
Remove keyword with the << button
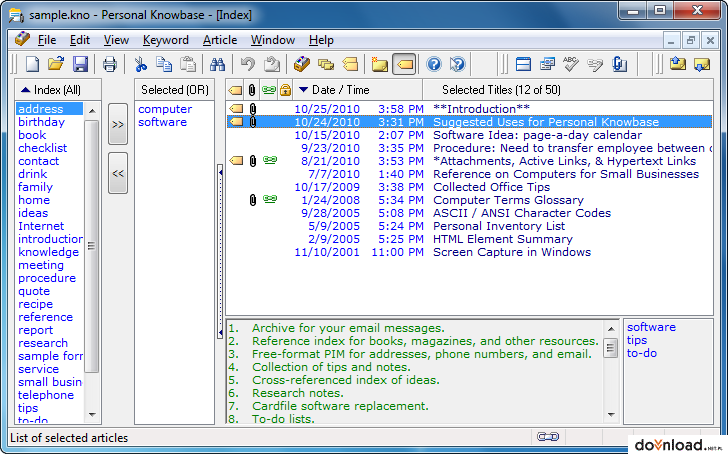(118, 173)
